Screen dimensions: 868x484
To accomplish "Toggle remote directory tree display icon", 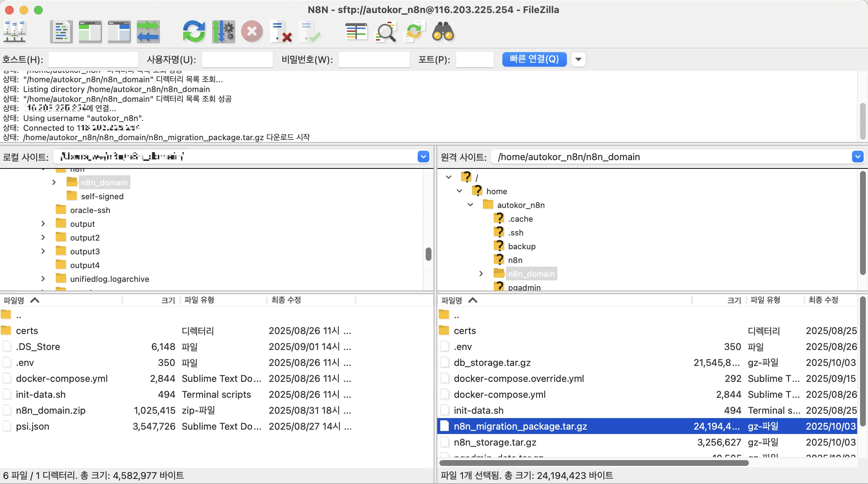I will (x=119, y=32).
